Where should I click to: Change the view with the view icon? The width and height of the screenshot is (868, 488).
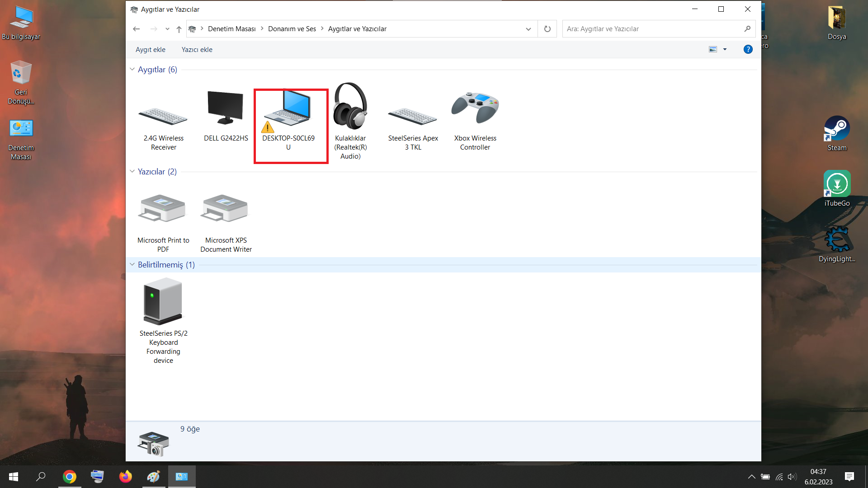click(x=713, y=49)
